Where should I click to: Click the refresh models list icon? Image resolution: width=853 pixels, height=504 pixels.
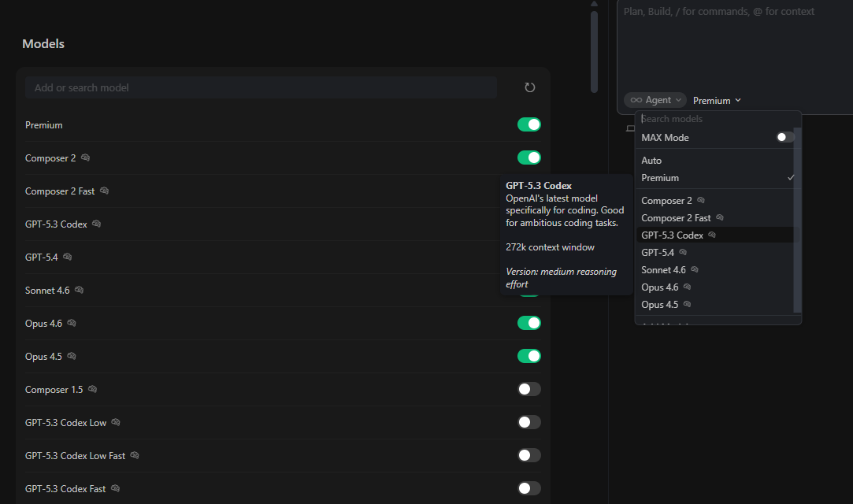coord(530,87)
